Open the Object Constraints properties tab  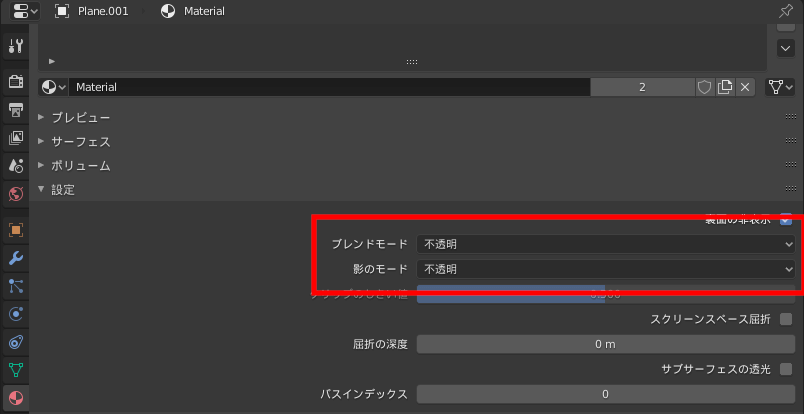click(15, 342)
